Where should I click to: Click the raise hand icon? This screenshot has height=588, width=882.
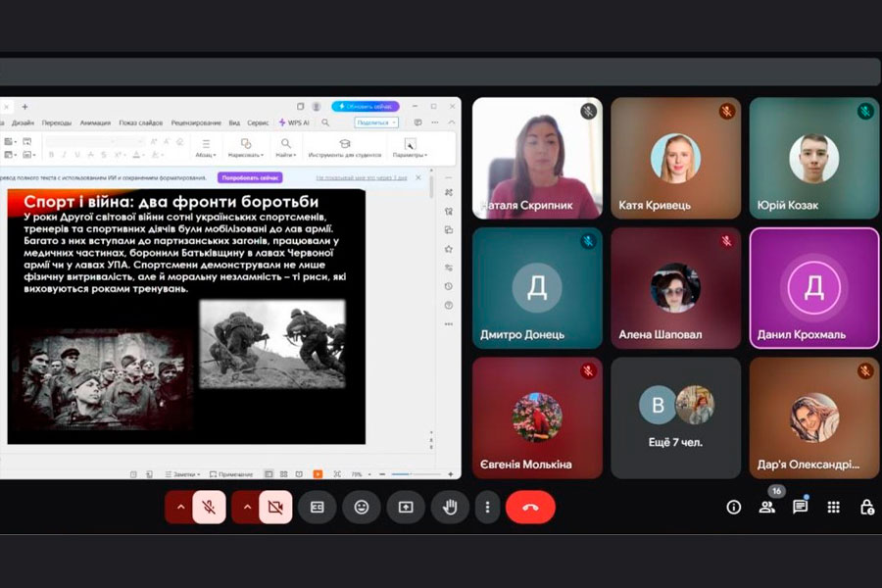pos(450,507)
